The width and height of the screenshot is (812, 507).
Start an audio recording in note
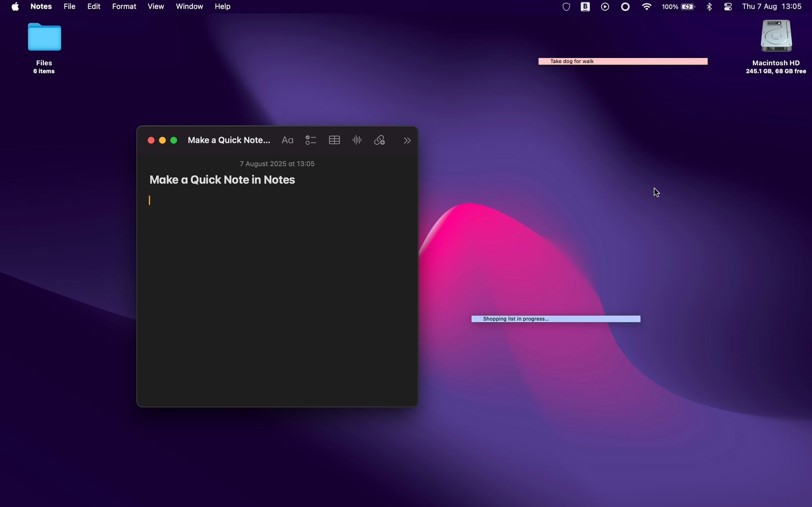point(357,140)
